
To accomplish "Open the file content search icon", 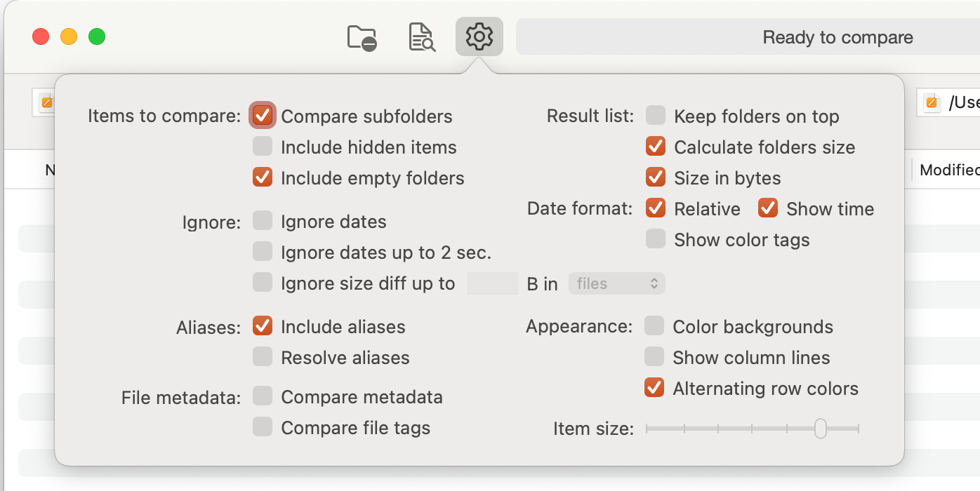I will point(422,37).
